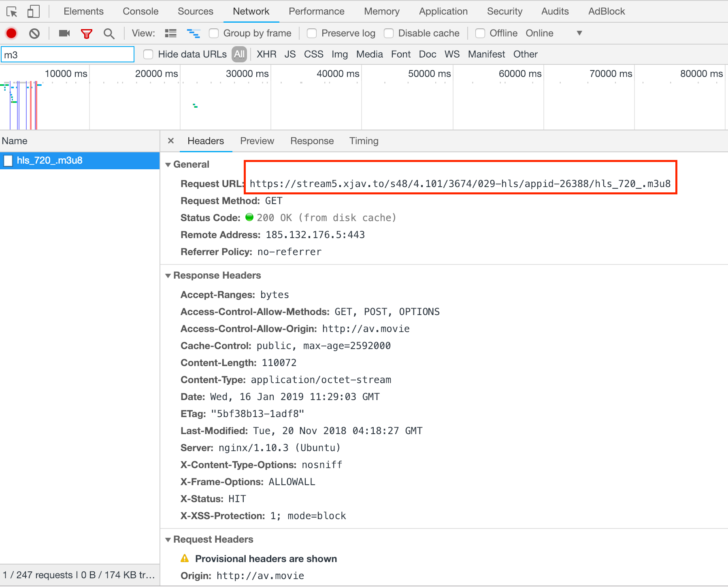
Task: Collapse the Response Headers section
Action: 168,275
